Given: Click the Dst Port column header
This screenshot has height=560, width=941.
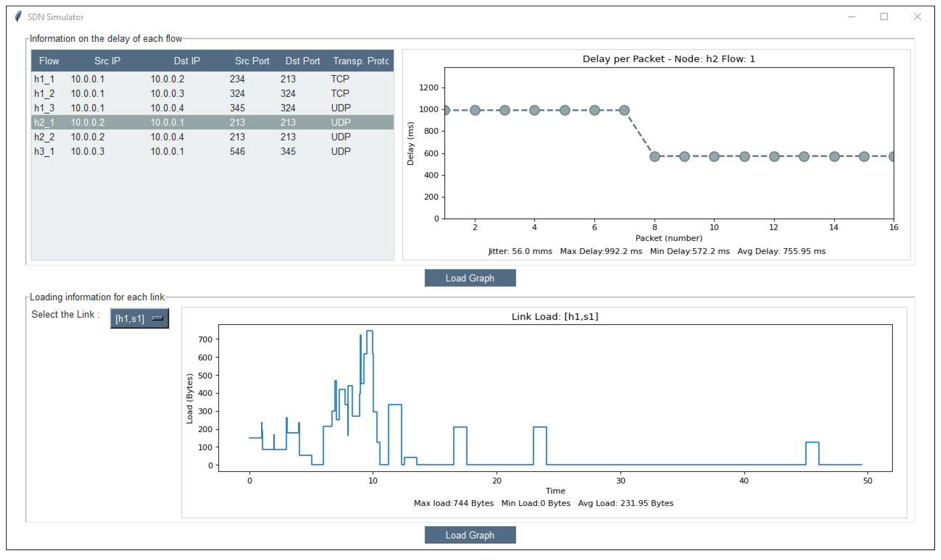Looking at the screenshot, I should [x=302, y=61].
